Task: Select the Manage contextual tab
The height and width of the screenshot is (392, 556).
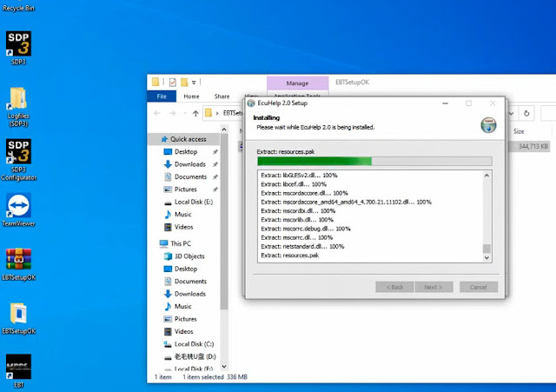Action: tap(297, 83)
